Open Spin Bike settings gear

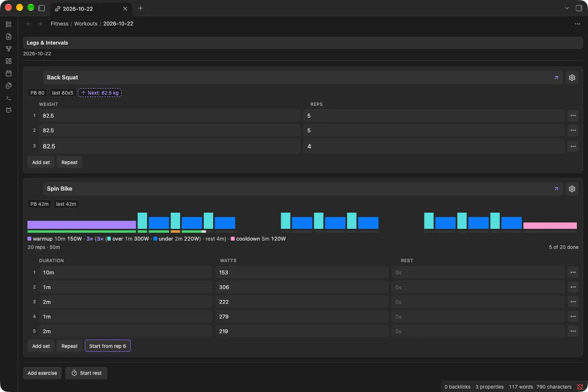(x=572, y=189)
